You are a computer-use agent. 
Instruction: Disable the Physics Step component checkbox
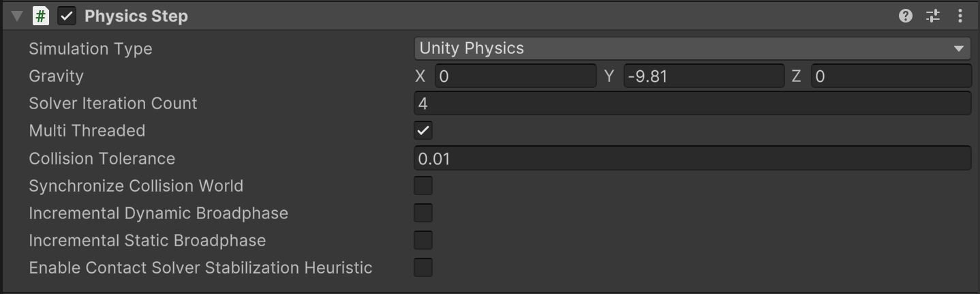(x=67, y=16)
